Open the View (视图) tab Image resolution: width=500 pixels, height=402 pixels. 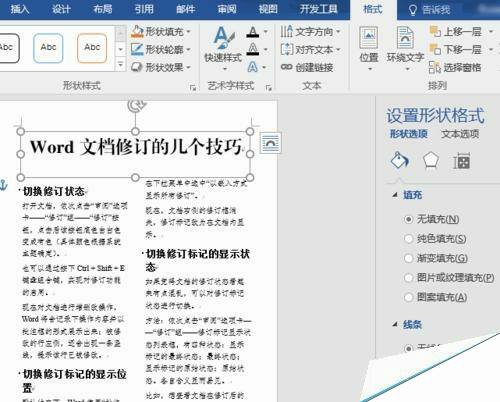[268, 9]
